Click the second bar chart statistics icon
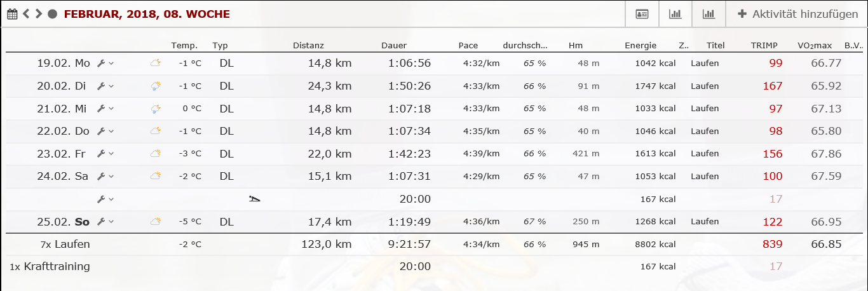868x291 pixels. click(709, 14)
